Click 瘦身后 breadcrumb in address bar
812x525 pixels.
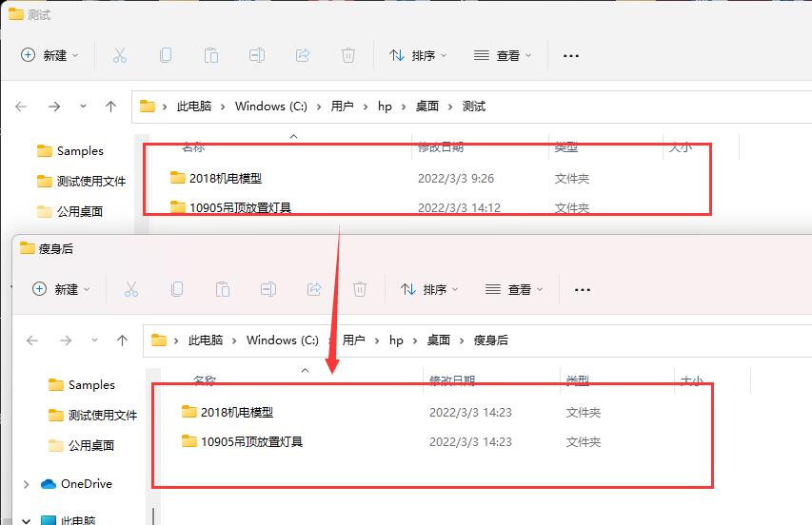coord(491,340)
